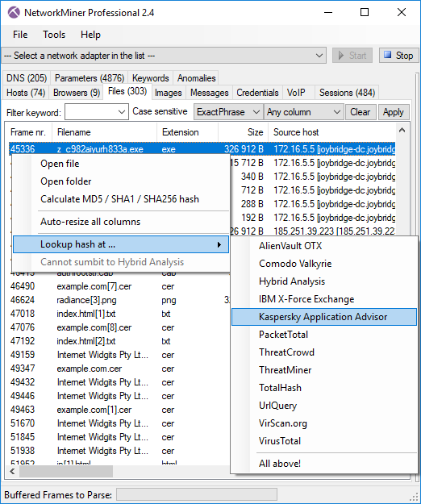Viewport: 421px width, 504px height.
Task: Choose Open folder from context menu
Action: 121,181
